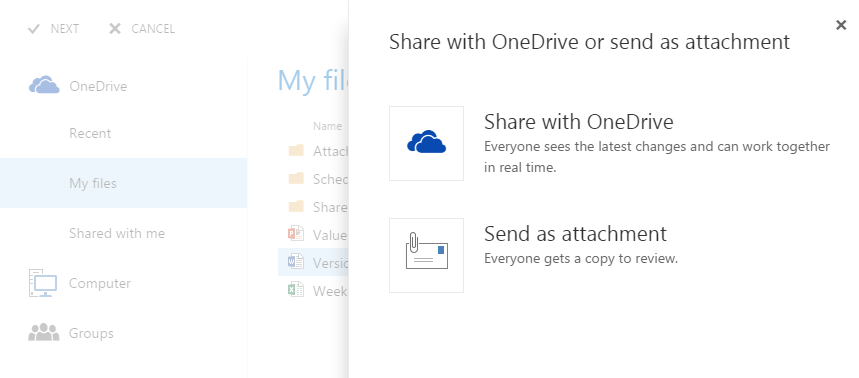Image resolution: width=859 pixels, height=378 pixels.
Task: Click the Sched folder icon
Action: 296,179
